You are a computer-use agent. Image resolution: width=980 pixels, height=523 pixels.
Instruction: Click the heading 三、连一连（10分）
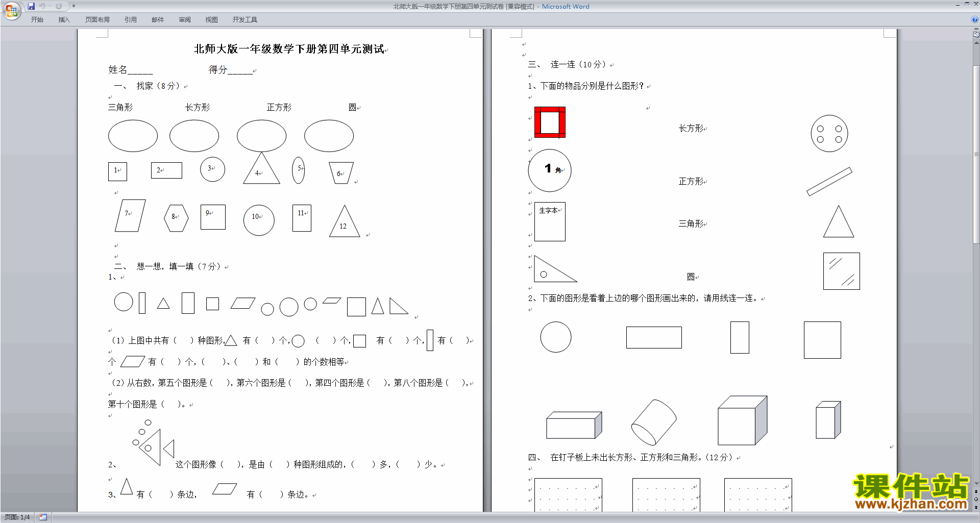tap(568, 65)
